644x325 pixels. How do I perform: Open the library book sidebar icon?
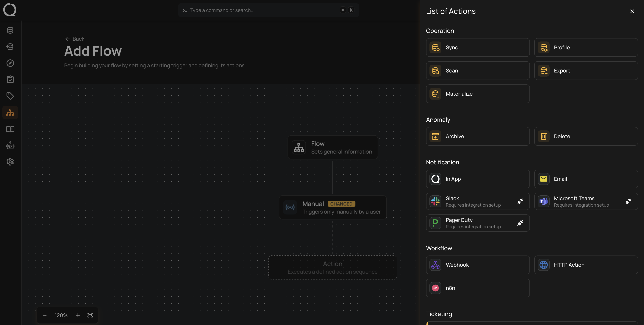[10, 129]
